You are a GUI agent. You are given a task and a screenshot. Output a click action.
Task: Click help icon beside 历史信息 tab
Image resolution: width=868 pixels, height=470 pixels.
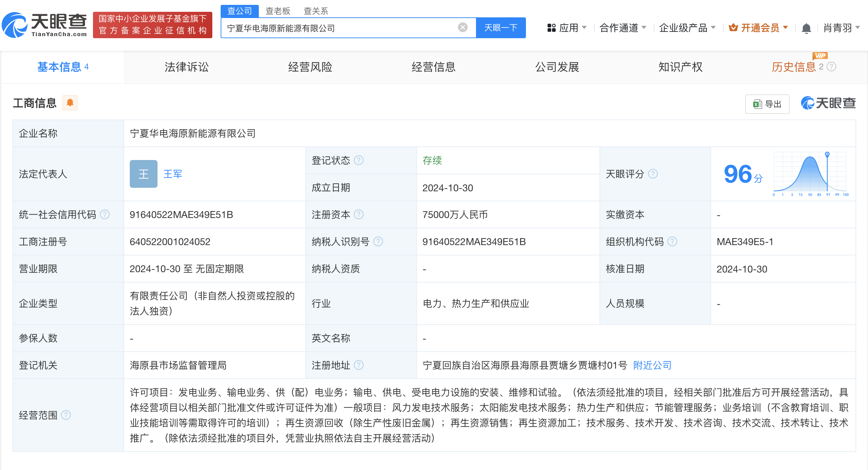click(x=832, y=67)
